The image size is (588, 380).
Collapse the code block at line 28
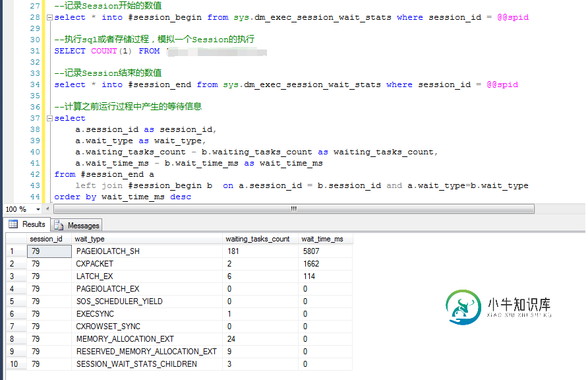(49, 17)
